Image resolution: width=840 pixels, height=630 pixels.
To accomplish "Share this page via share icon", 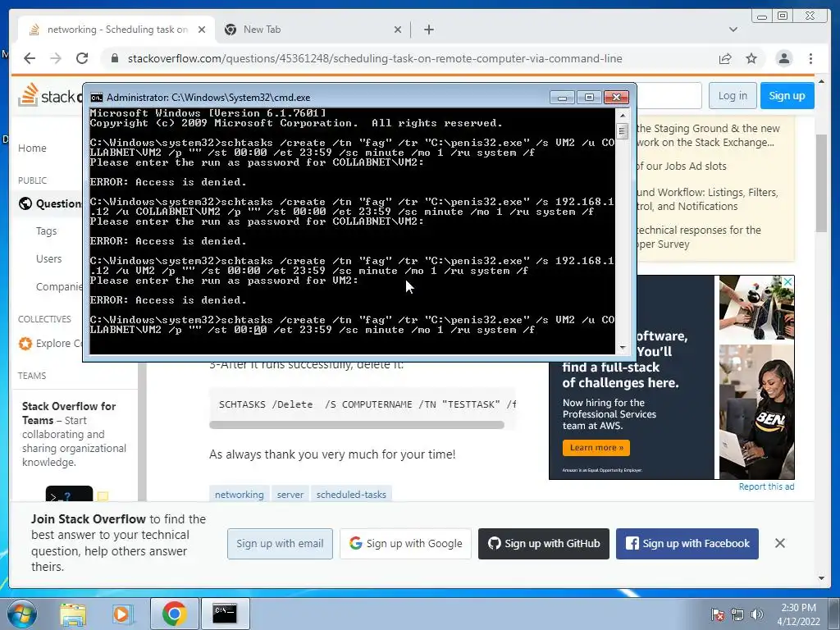I will (x=725, y=58).
